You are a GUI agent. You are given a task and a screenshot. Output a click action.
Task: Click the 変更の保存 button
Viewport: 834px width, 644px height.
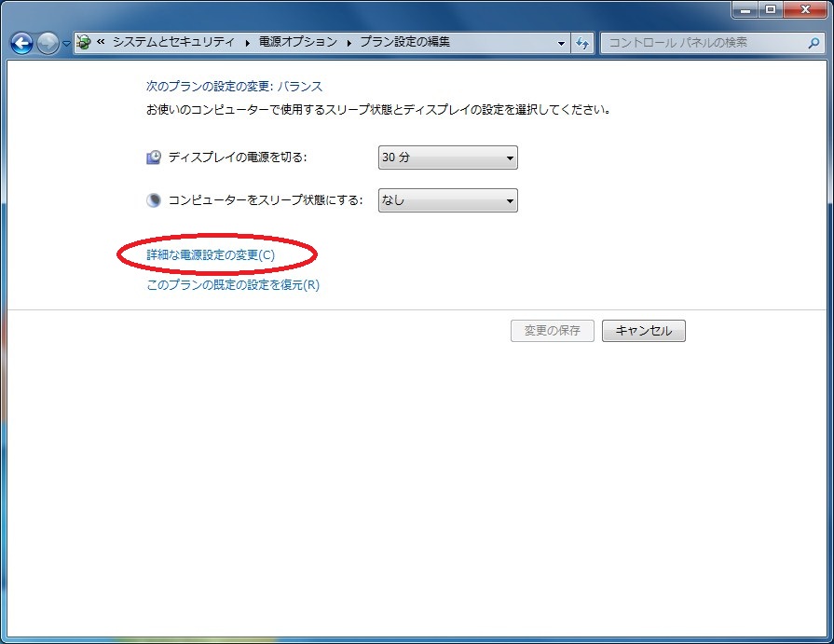552,330
